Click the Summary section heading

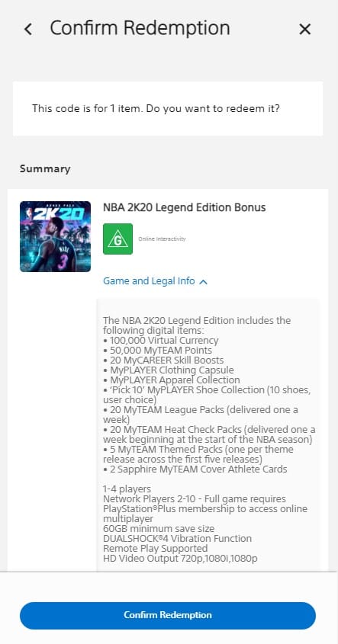45,168
